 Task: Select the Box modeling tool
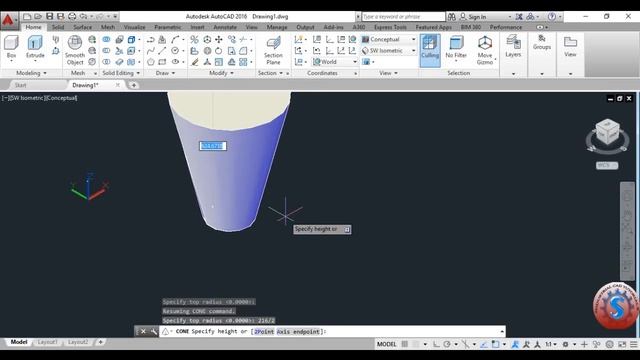point(11,47)
